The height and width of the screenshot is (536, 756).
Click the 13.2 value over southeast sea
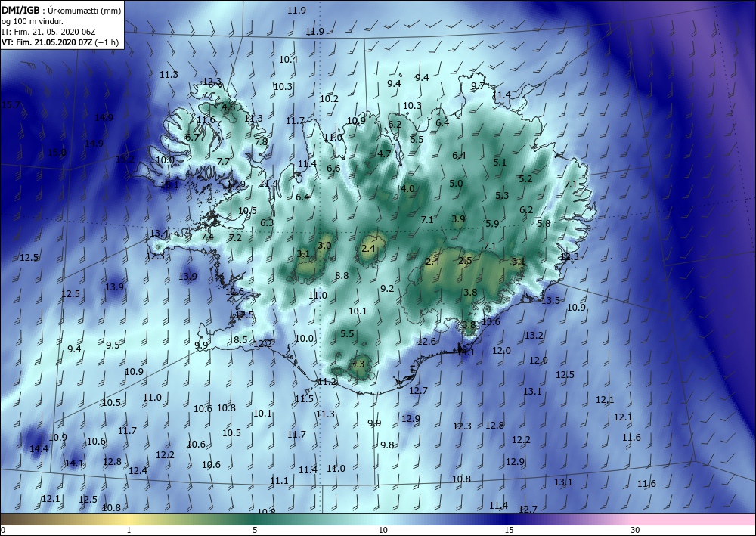point(534,335)
